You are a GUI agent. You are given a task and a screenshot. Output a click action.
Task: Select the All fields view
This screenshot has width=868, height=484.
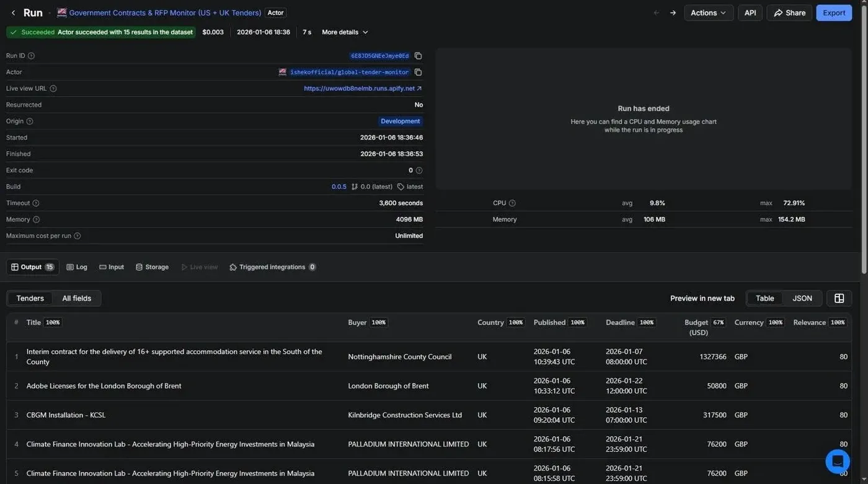coord(77,298)
